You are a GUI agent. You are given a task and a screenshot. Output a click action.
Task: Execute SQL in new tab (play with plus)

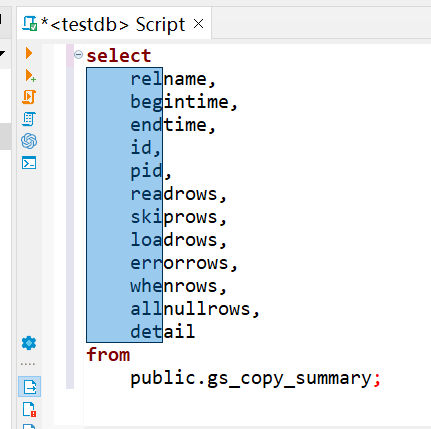coord(30,75)
